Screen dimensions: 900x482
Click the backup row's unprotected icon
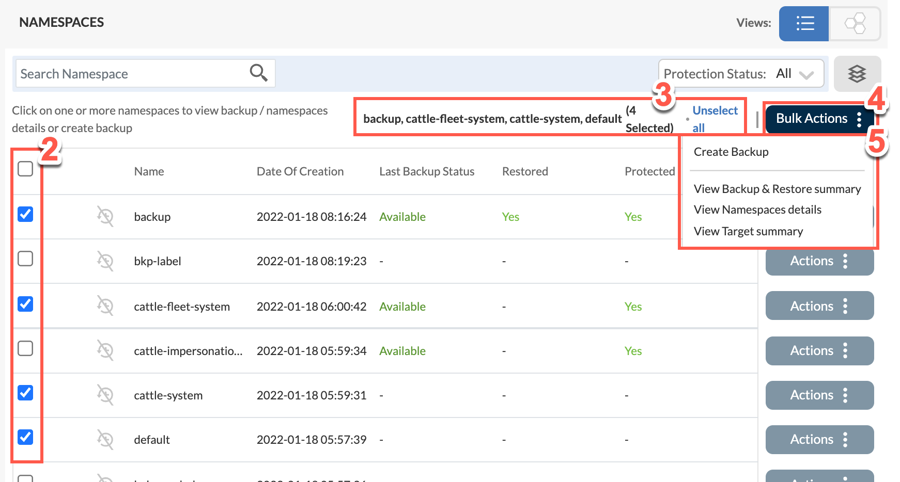(105, 216)
